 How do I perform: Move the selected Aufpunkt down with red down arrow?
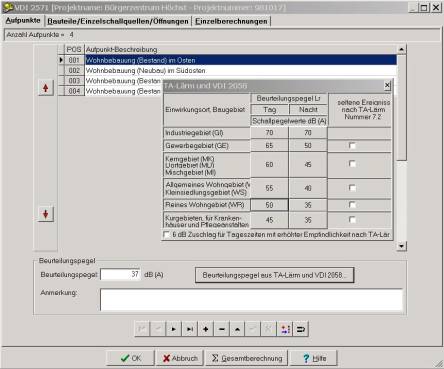coord(46,214)
